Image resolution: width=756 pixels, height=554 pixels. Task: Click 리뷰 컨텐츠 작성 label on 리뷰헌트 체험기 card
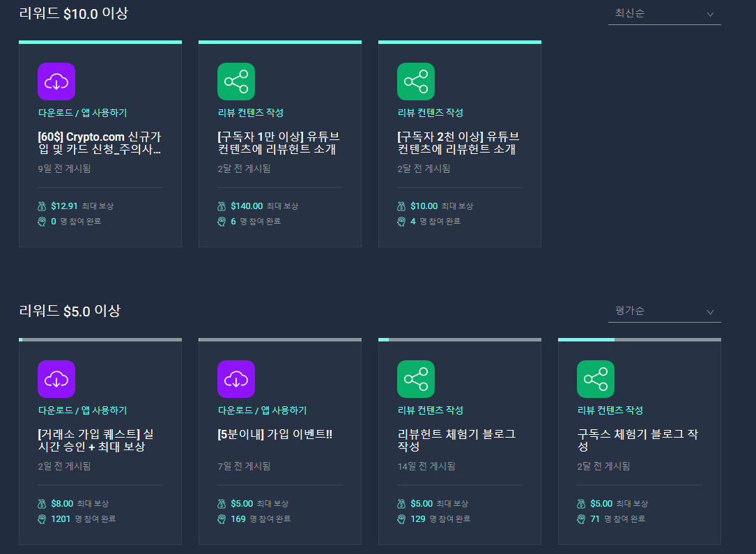point(431,410)
